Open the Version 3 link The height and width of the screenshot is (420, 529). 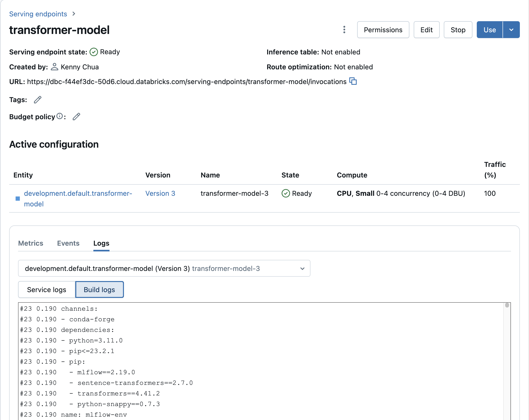click(x=160, y=193)
